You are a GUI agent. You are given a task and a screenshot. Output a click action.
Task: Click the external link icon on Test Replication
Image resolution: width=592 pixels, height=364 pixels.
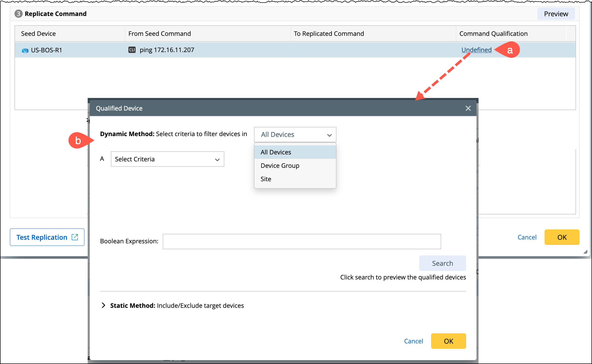(75, 237)
